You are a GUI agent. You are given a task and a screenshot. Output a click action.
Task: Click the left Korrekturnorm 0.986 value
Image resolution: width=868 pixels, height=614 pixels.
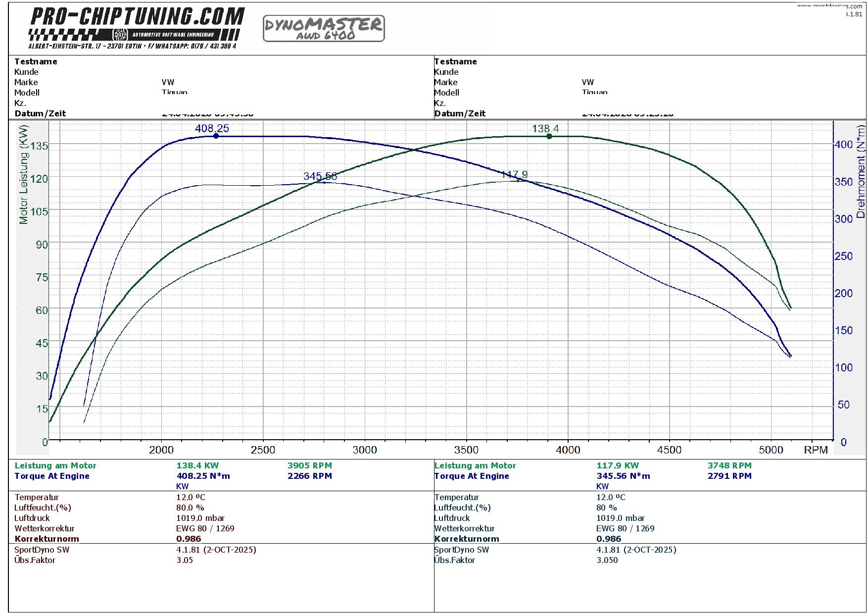point(189,539)
